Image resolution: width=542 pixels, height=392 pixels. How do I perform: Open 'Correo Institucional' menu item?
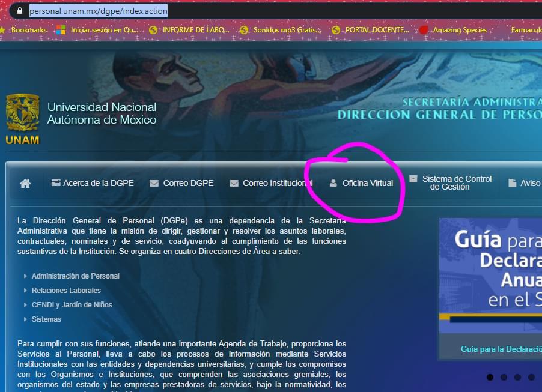tap(271, 183)
